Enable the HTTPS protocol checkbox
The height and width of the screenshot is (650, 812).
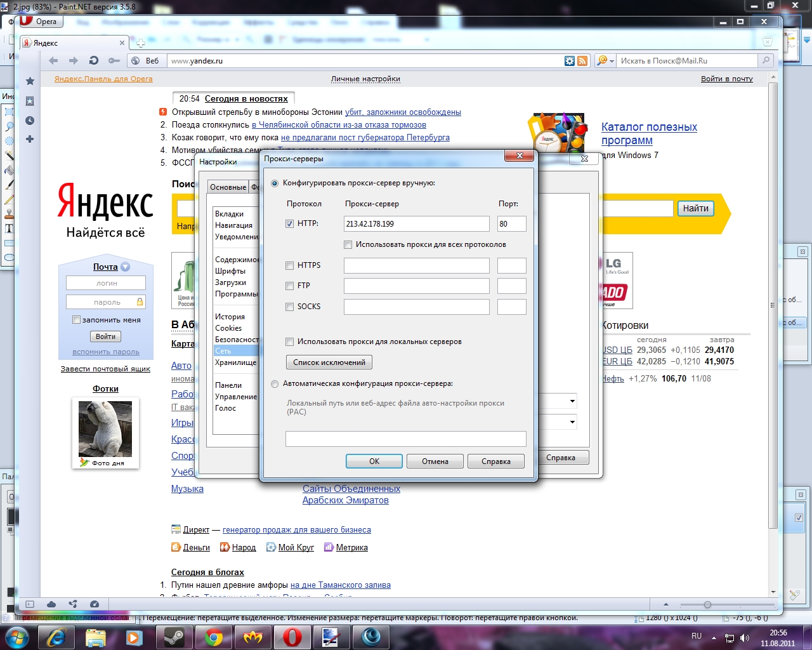(290, 265)
